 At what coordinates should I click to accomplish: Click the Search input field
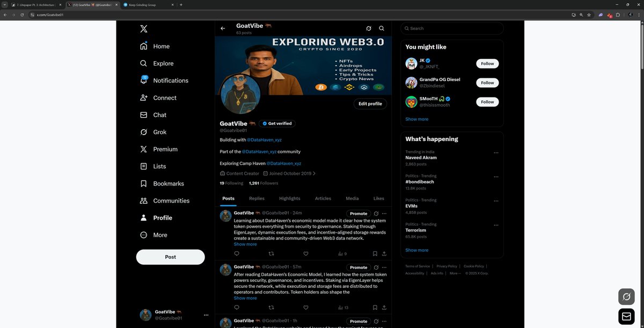(x=452, y=28)
